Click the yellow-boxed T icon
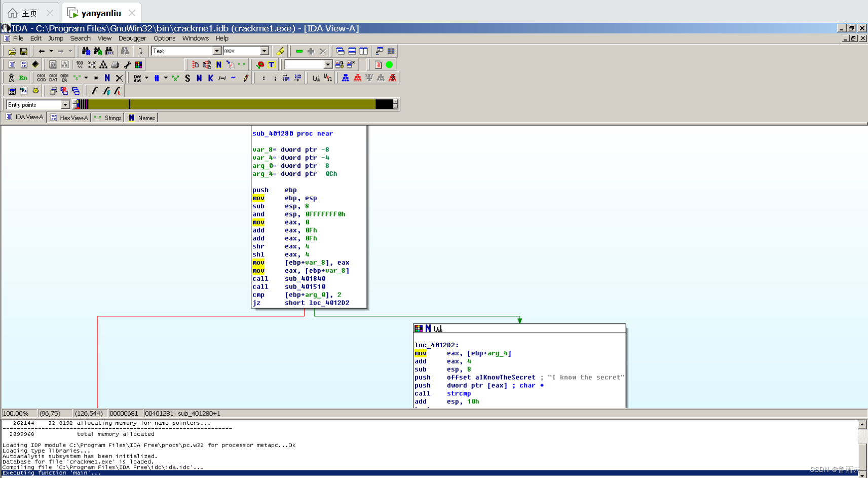 click(x=271, y=64)
